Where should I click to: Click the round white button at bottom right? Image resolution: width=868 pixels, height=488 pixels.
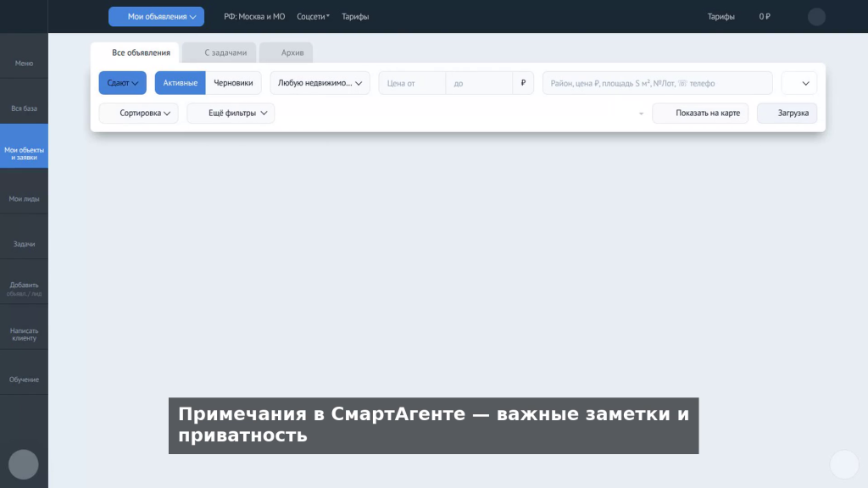844,464
